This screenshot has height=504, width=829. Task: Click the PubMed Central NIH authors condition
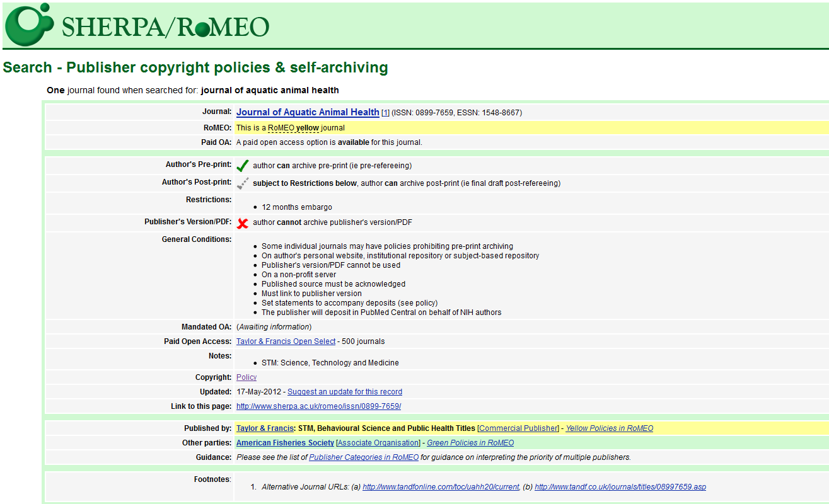point(381,312)
